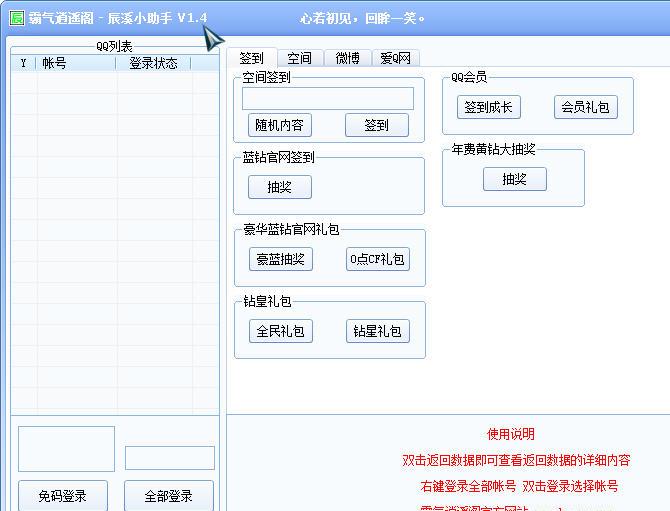The width and height of the screenshot is (670, 511).
Task: Select the 微博 tab
Action: pos(347,58)
